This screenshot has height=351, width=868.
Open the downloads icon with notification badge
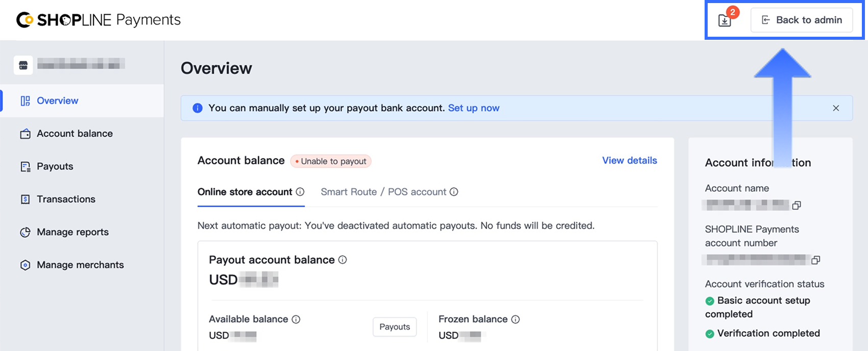click(x=725, y=20)
